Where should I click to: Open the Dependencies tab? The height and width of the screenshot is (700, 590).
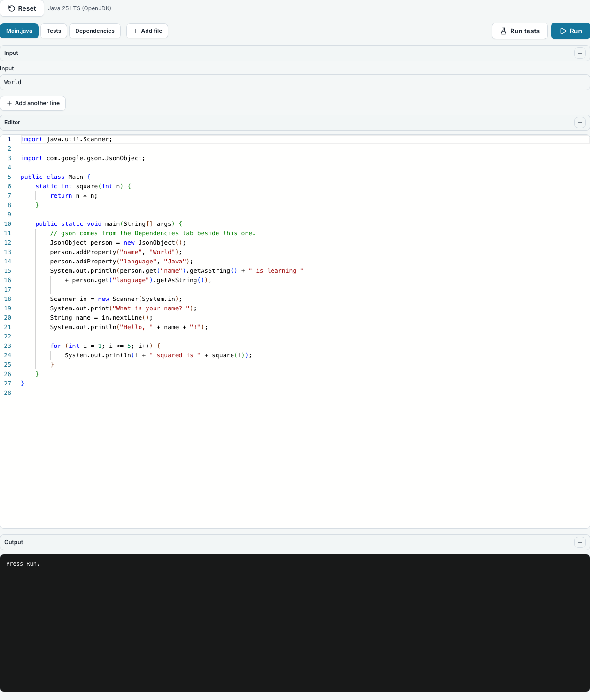point(95,31)
